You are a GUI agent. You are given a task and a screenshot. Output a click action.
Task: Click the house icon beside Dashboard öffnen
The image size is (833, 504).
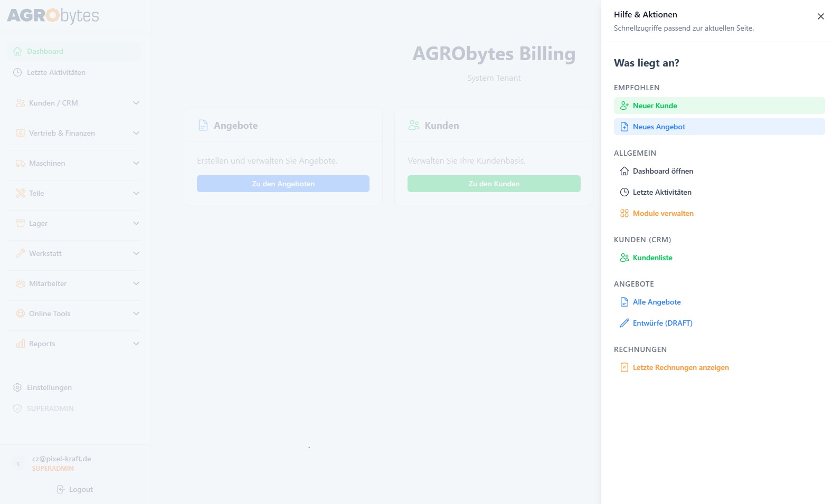624,171
